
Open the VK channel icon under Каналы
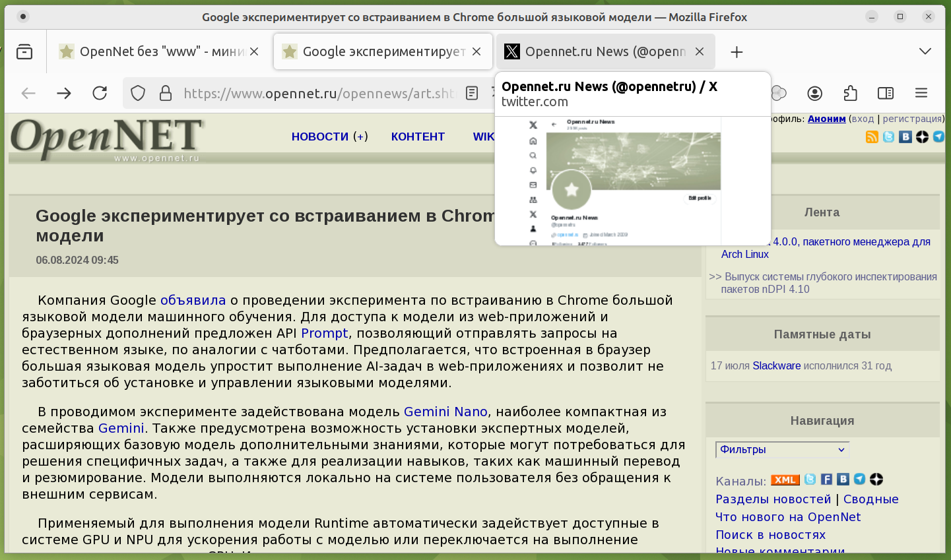[x=843, y=480]
